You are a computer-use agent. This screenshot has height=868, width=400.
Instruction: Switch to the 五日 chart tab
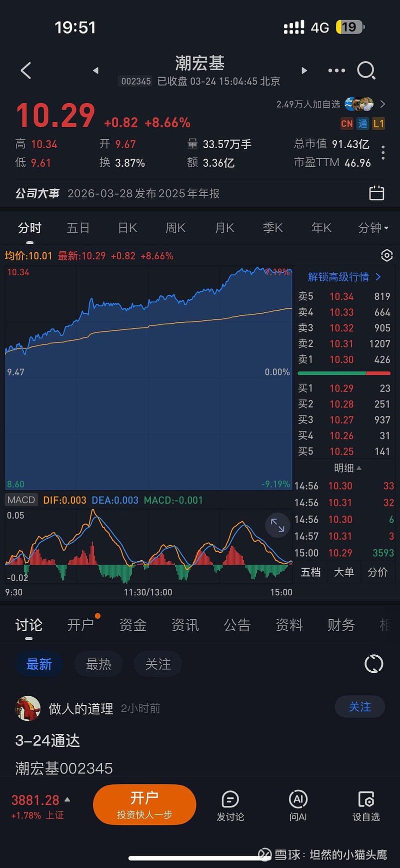[78, 228]
